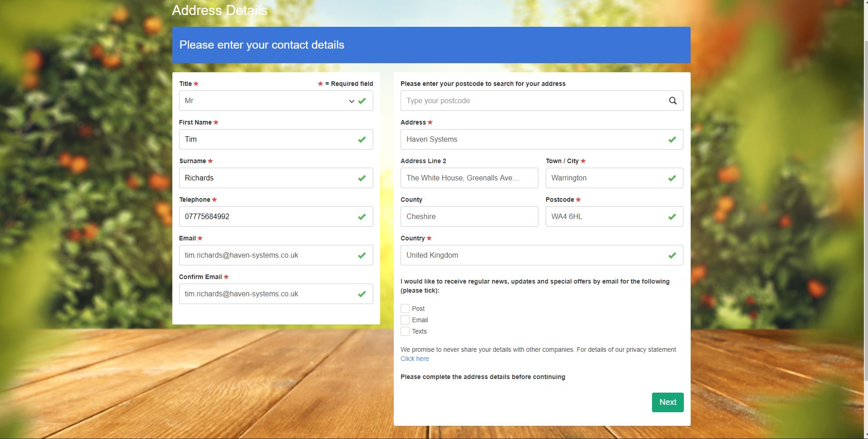Click the Address Line 2 field
Screen dimensions: 868x439
tap(469, 178)
